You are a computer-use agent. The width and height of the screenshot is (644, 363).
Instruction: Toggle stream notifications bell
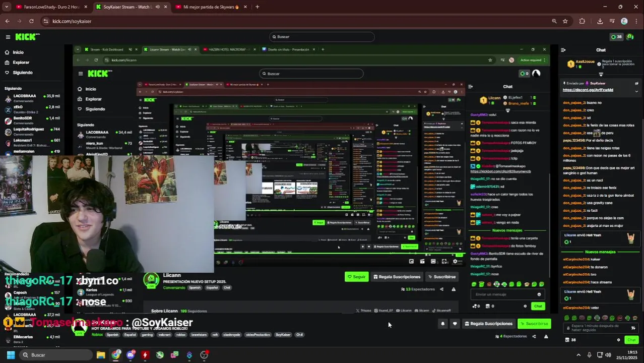coord(442,324)
